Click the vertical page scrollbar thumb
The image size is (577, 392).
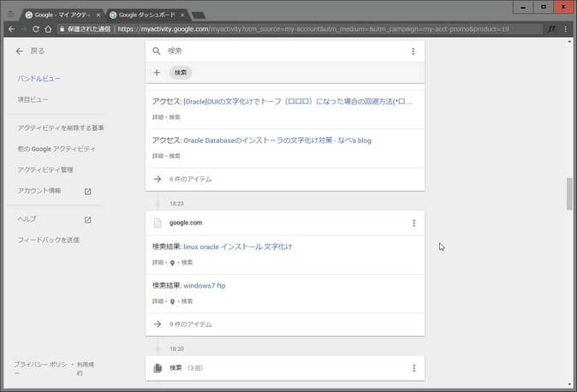(569, 193)
